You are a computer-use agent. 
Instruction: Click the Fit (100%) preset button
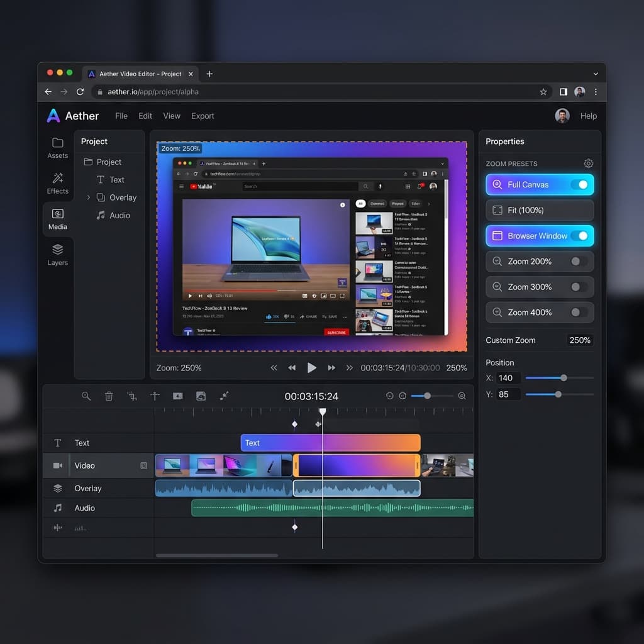(540, 211)
